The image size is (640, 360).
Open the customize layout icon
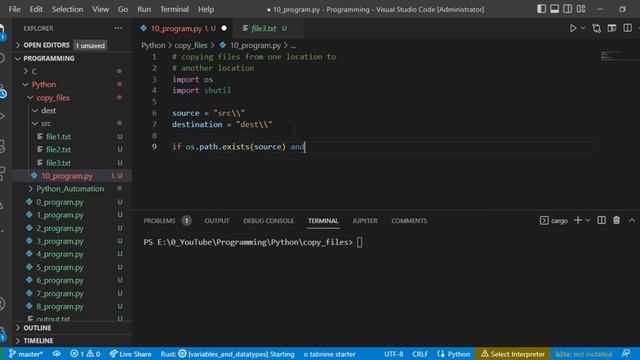(581, 9)
